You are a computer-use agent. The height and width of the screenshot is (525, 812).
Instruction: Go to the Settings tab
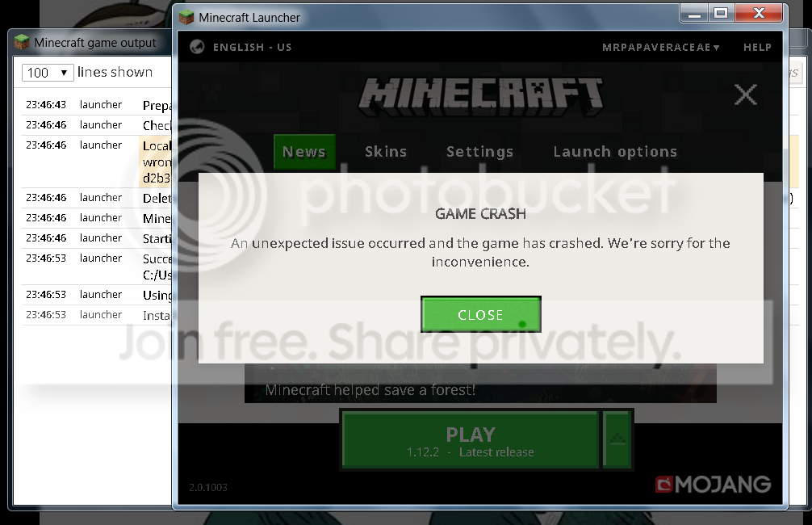click(479, 152)
